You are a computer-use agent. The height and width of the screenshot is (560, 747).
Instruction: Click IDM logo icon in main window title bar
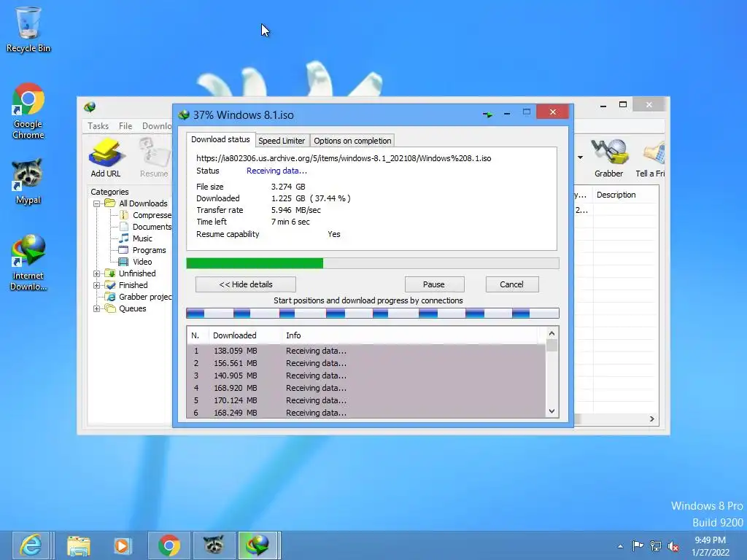pyautogui.click(x=90, y=106)
